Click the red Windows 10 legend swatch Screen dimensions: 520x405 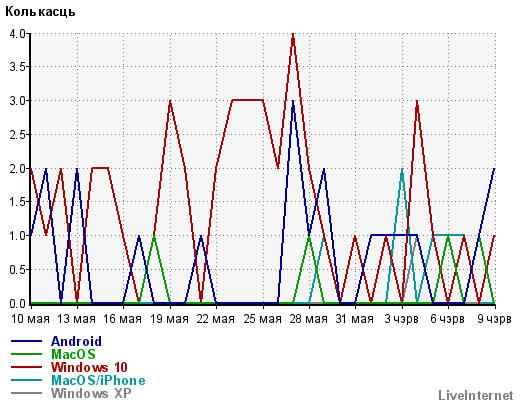pyautogui.click(x=26, y=367)
